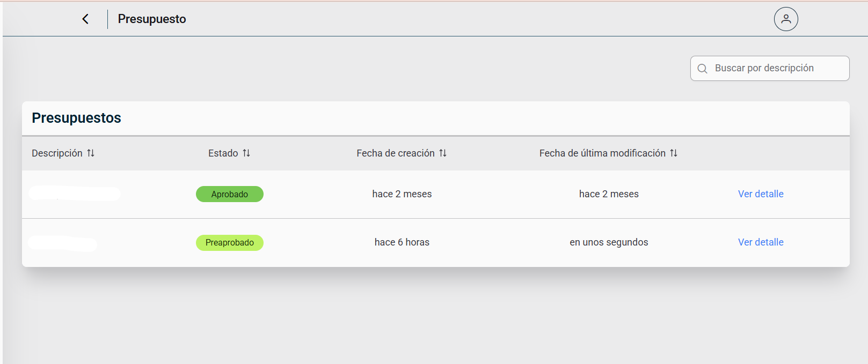Click the magnifier icon in search box
Image resolution: width=868 pixels, height=364 pixels.
click(x=702, y=69)
